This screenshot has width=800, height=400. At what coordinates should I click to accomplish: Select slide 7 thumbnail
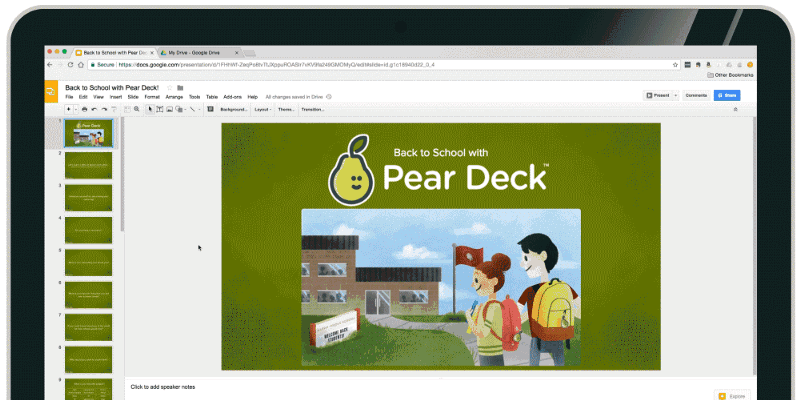[88, 327]
